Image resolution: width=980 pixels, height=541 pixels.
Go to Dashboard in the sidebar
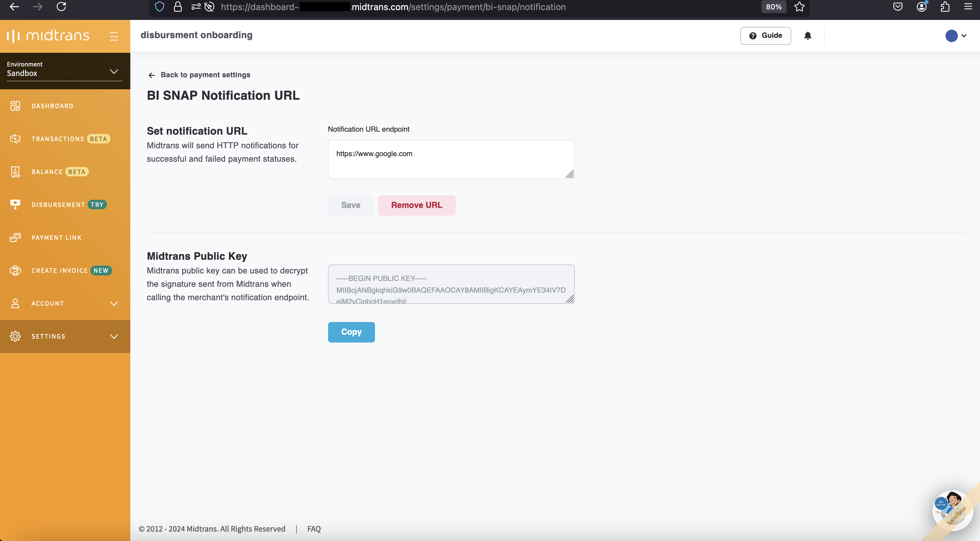click(x=65, y=106)
